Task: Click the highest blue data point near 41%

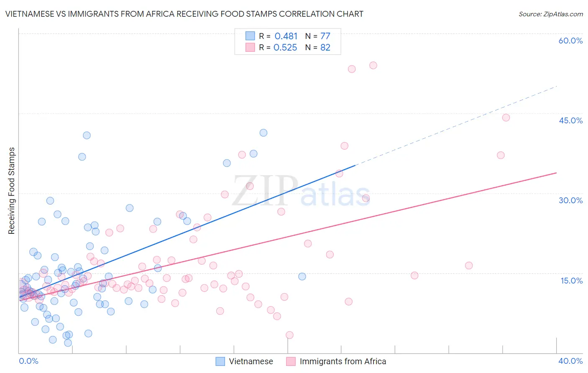Action: (263, 133)
